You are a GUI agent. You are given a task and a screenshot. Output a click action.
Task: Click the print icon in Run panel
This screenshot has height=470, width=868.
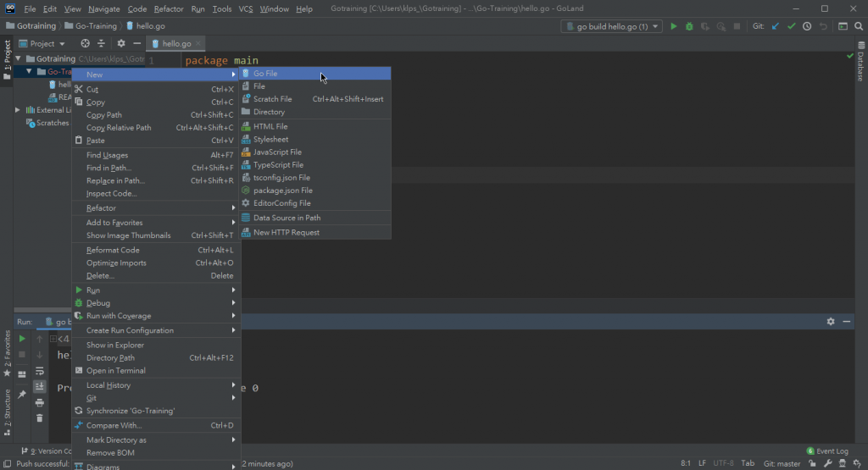click(x=39, y=402)
